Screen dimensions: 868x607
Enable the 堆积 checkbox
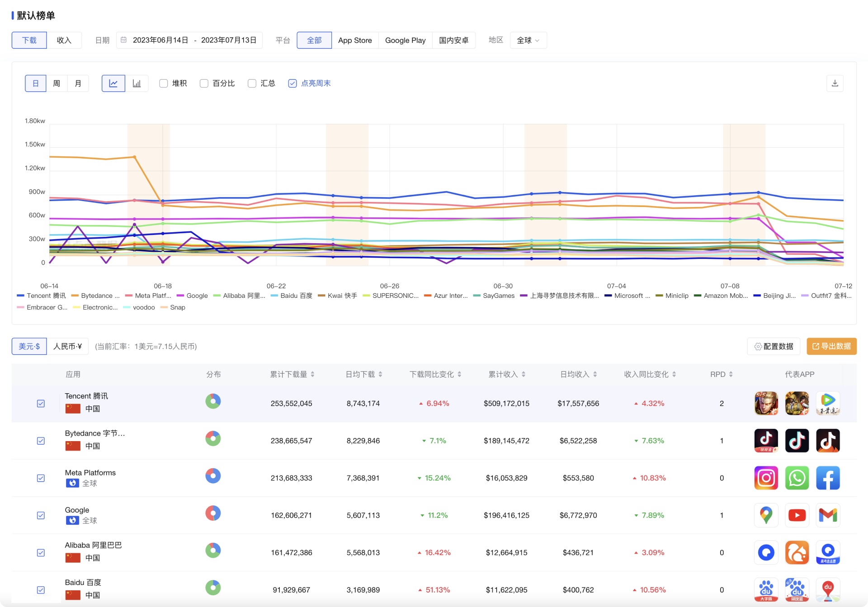164,84
